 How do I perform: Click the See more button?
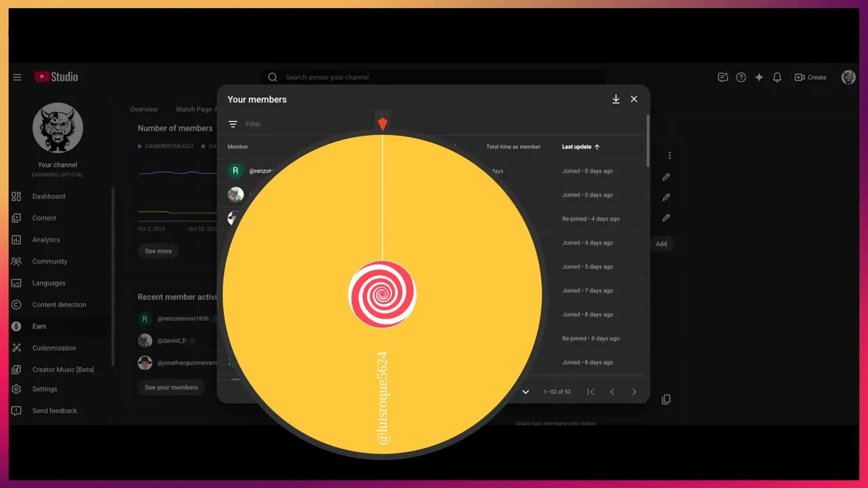[x=158, y=251]
